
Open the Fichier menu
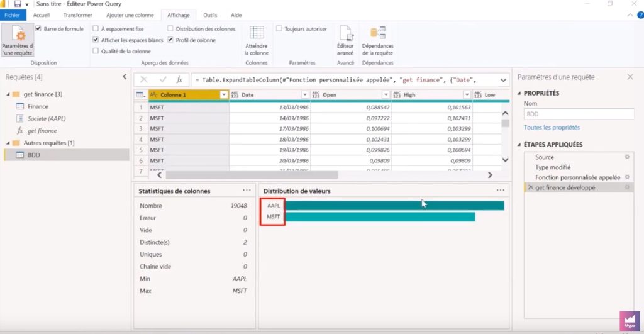pyautogui.click(x=13, y=15)
